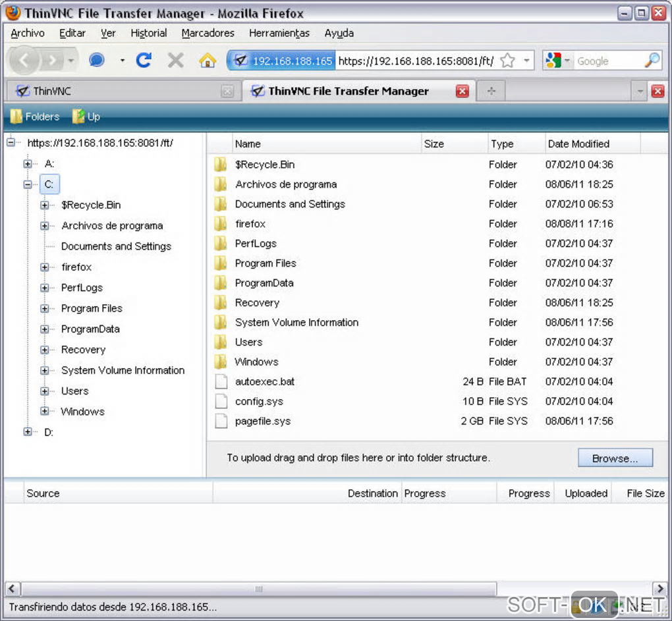Click the PerfLogs folder icon in file list
The width and height of the screenshot is (672, 621).
pos(220,243)
